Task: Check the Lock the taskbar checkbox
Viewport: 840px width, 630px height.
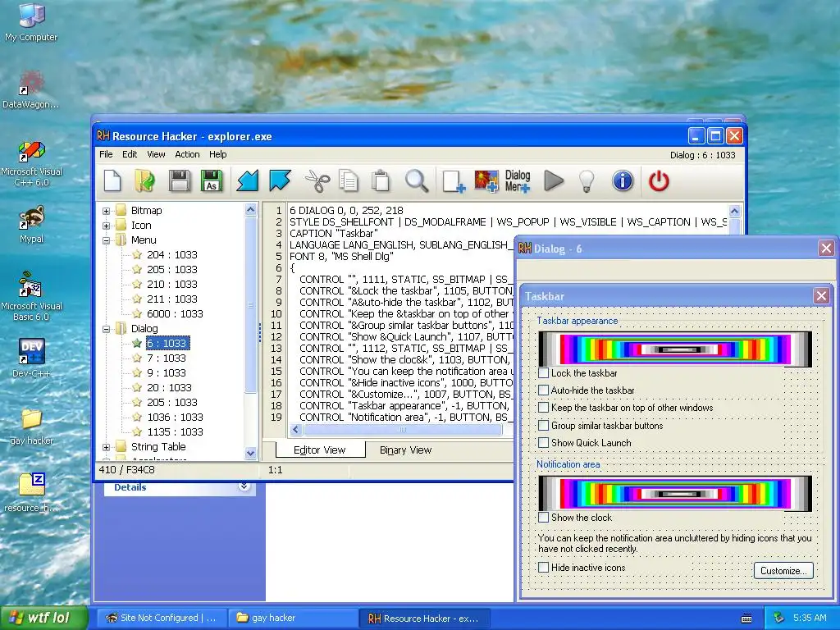Action: pyautogui.click(x=543, y=373)
